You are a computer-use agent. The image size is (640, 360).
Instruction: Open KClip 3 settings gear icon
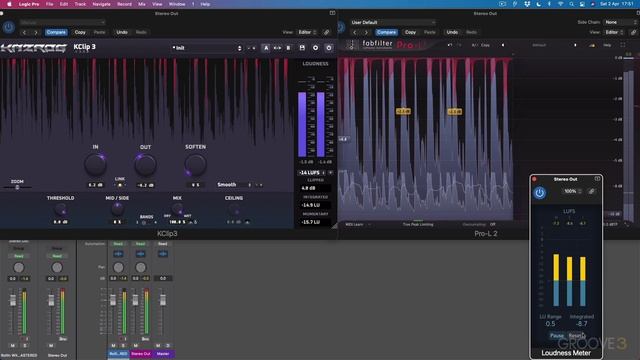point(315,48)
